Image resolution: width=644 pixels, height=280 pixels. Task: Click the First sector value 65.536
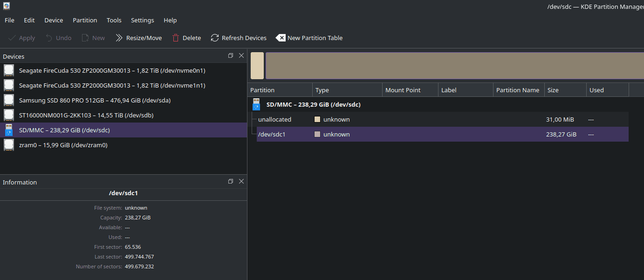[133, 247]
